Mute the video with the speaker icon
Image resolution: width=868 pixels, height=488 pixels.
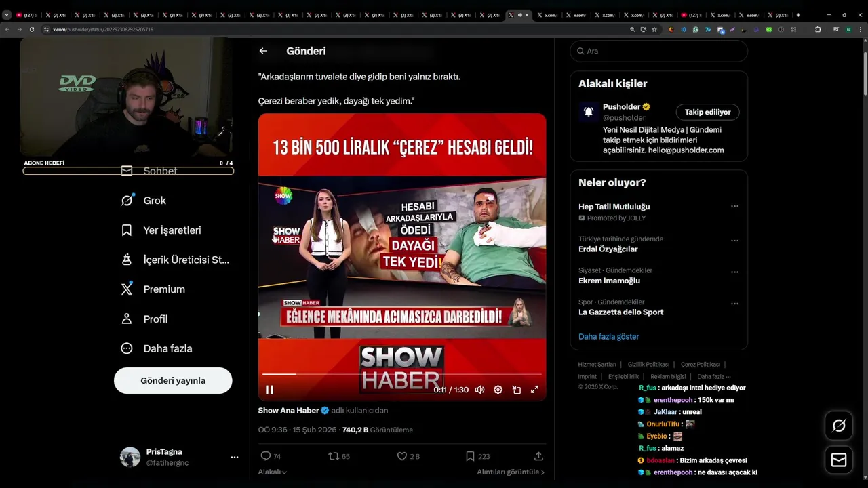click(x=479, y=390)
